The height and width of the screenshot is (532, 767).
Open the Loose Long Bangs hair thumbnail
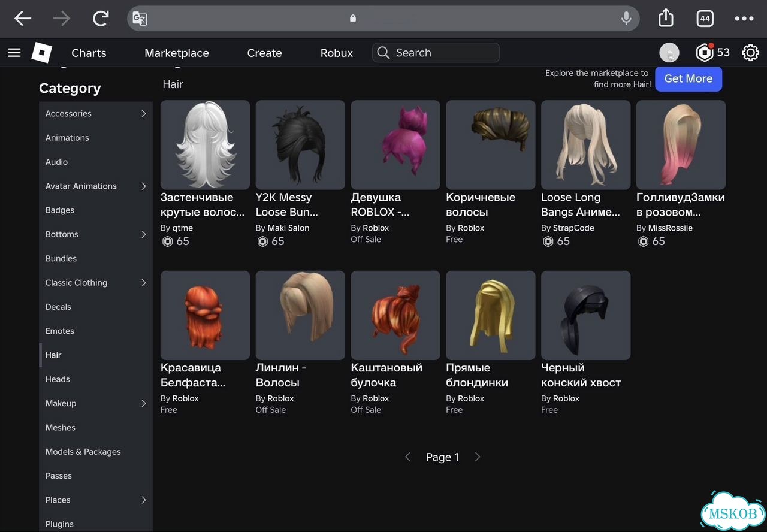click(x=586, y=145)
